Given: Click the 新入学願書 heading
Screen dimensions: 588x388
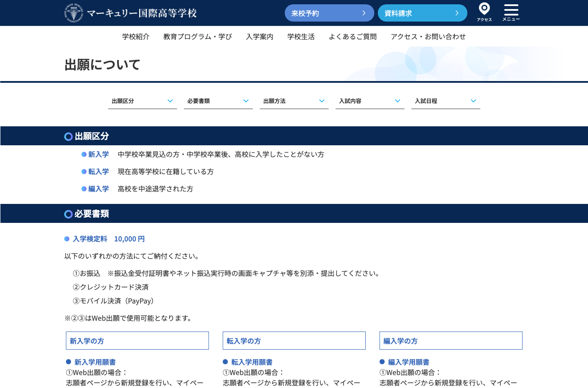Looking at the screenshot, I should (x=95, y=362).
